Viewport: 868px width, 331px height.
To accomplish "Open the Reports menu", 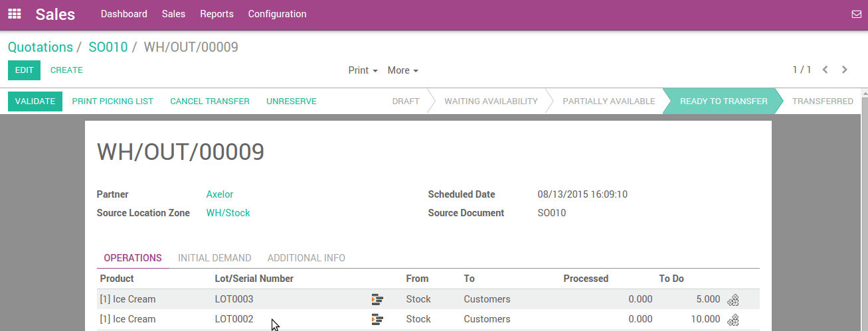I will click(217, 14).
